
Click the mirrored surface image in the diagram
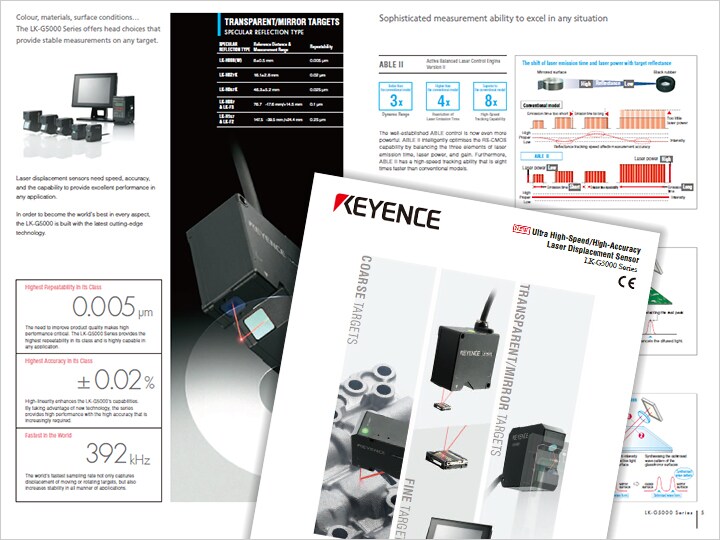point(550,84)
